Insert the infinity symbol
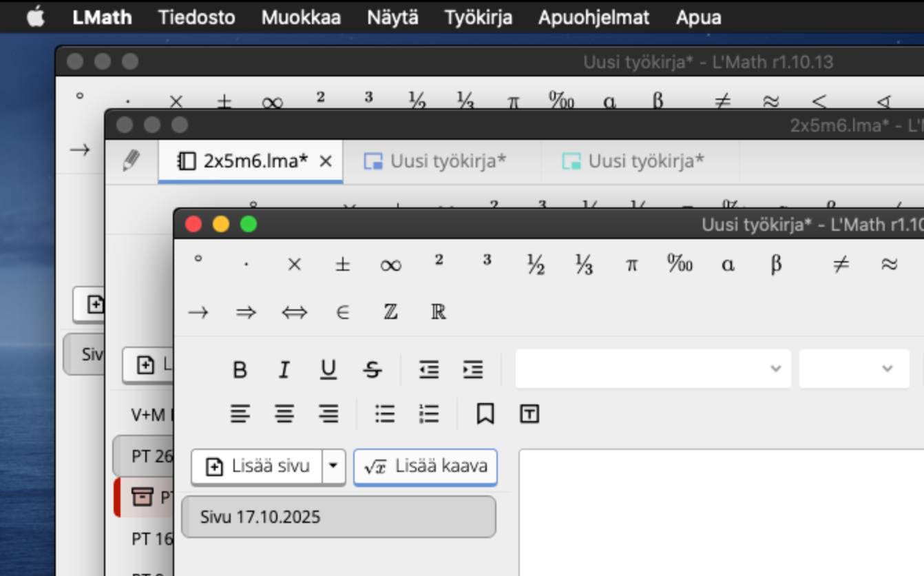924x576 pixels. pos(390,265)
